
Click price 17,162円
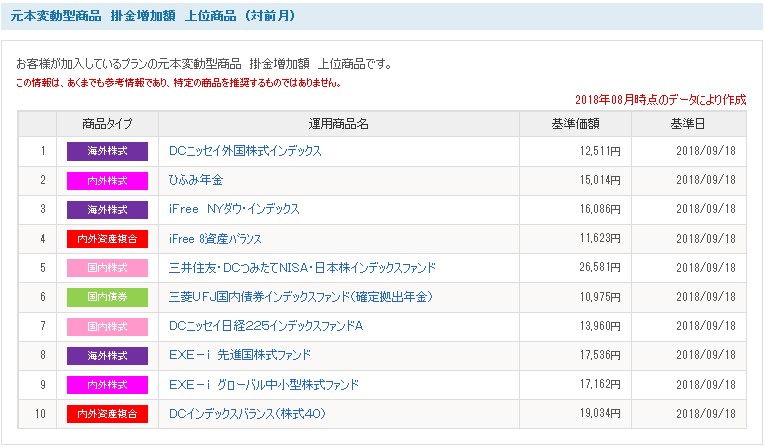coord(600,385)
